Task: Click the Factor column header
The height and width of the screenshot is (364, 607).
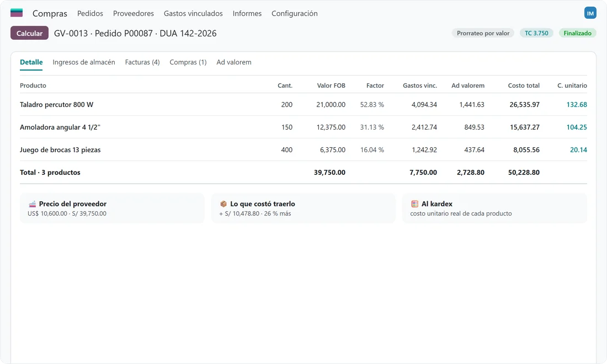Action: tap(375, 85)
